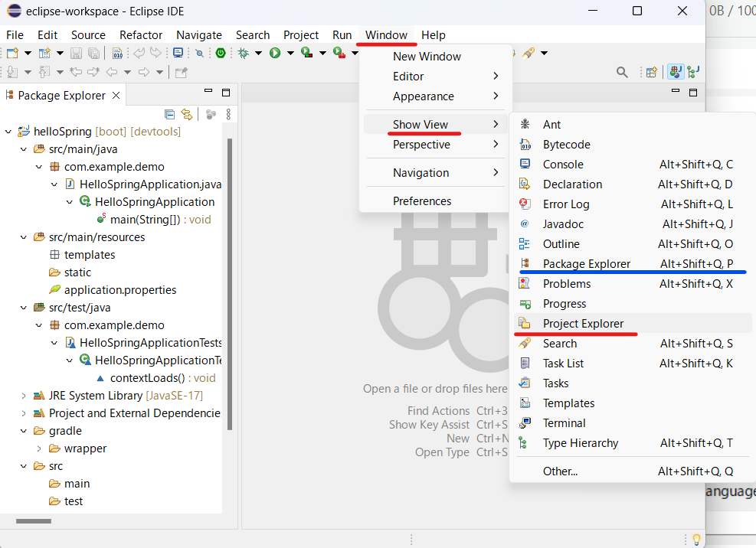Screen dimensions: 756x548
Task: Click the Open Perspective icon
Action: coord(651,72)
